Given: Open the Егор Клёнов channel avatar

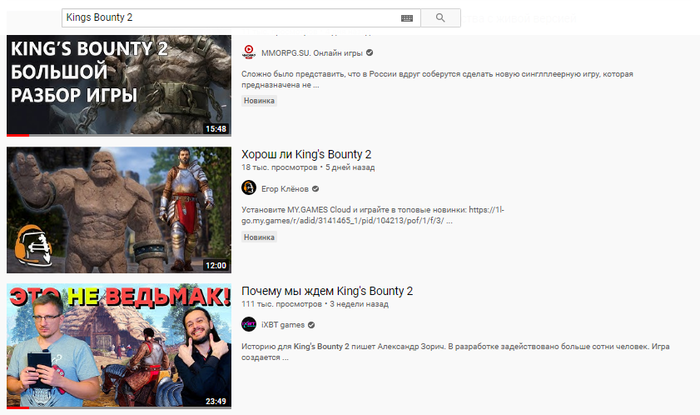Looking at the screenshot, I should [249, 188].
